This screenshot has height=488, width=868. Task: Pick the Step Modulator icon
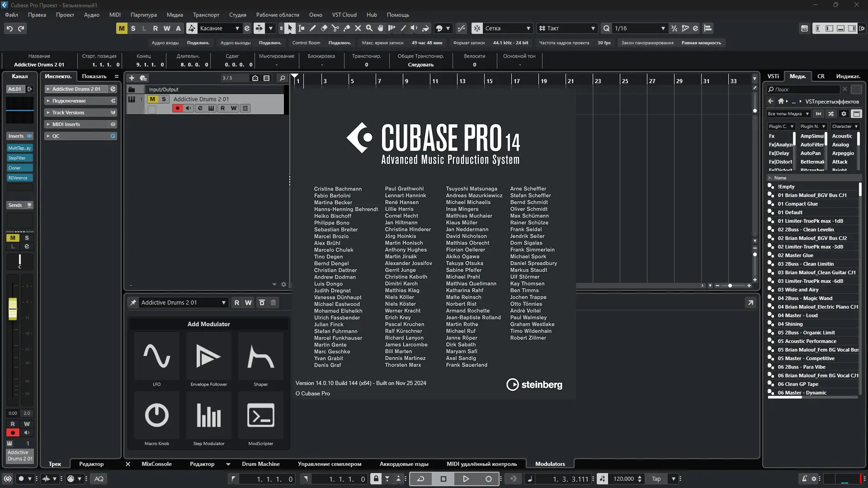208,416
